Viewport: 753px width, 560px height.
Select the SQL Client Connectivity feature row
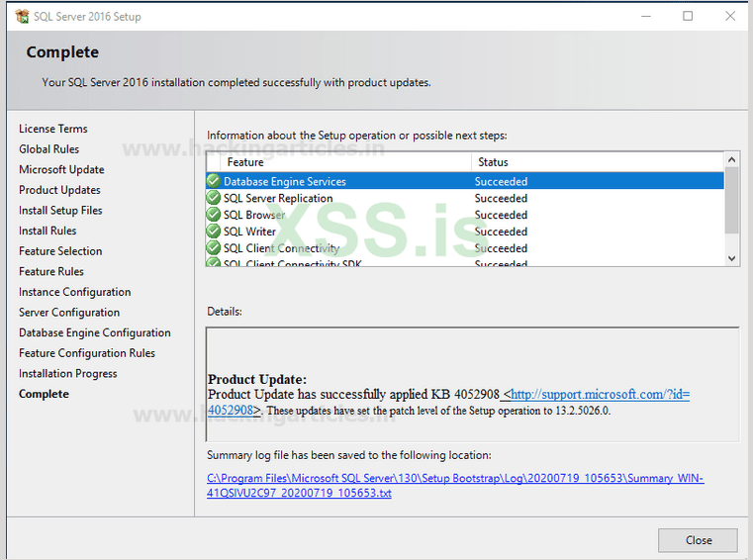pos(465,247)
